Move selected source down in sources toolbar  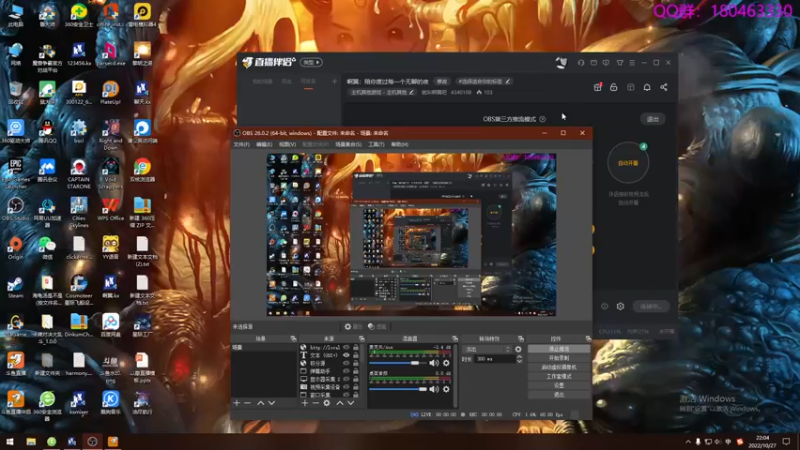351,403
